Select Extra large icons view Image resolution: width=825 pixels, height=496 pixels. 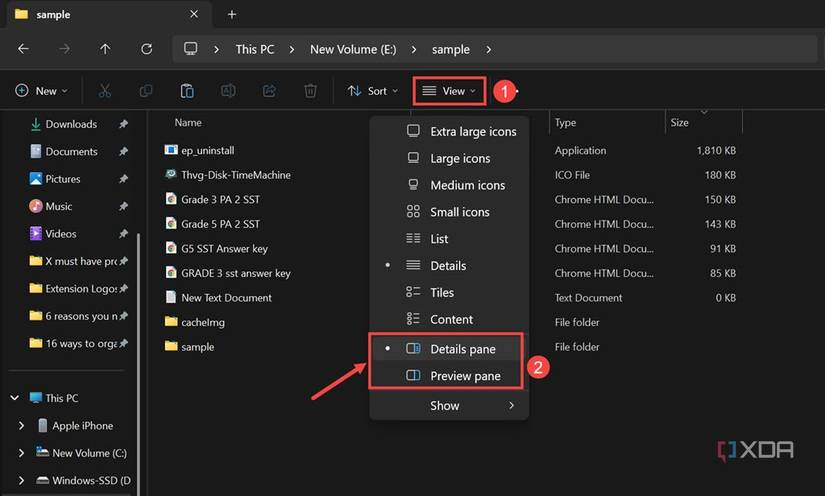[449, 131]
